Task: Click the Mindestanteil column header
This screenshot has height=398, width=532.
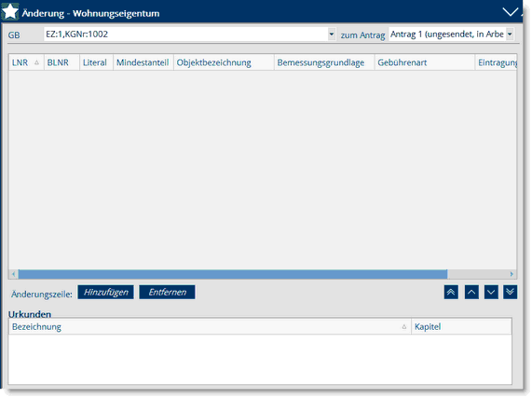Action: 143,62
